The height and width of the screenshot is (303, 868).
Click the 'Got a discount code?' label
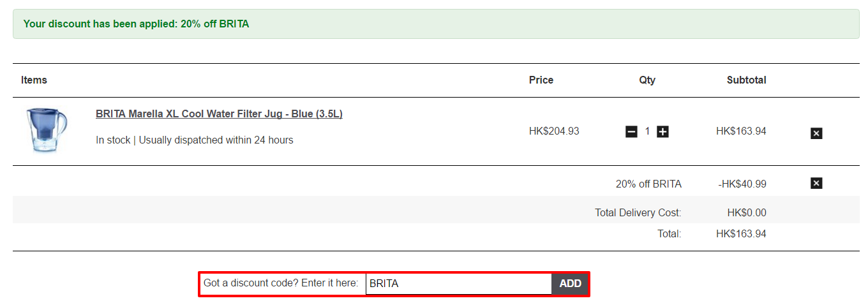[281, 283]
